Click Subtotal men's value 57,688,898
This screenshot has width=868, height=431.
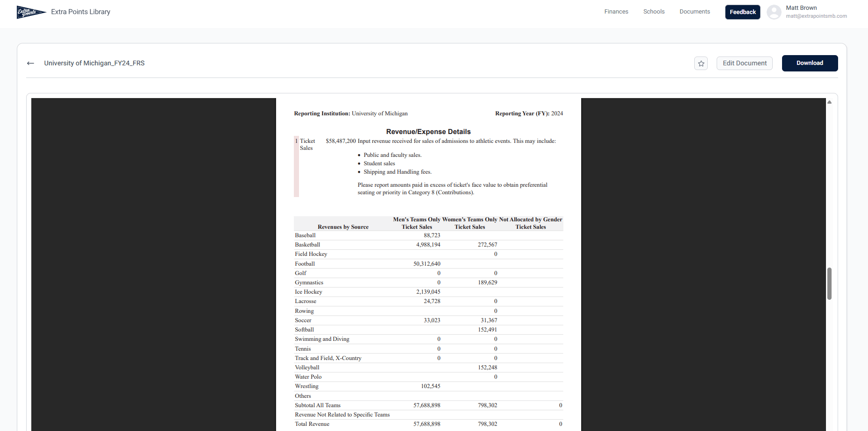[427, 405]
